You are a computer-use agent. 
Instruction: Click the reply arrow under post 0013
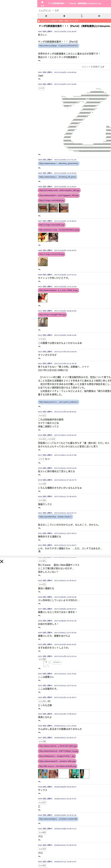coord(39,358)
